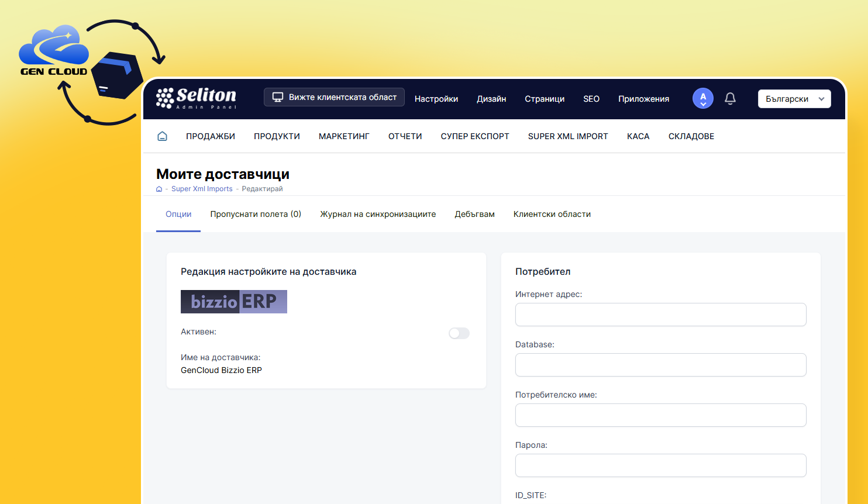
Task: Select the 'Клиентски области' tab
Action: pos(552,214)
